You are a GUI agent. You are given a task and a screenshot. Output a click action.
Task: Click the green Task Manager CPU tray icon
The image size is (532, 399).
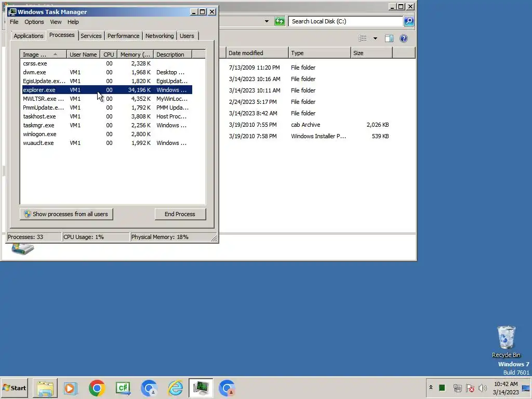[x=442, y=388]
